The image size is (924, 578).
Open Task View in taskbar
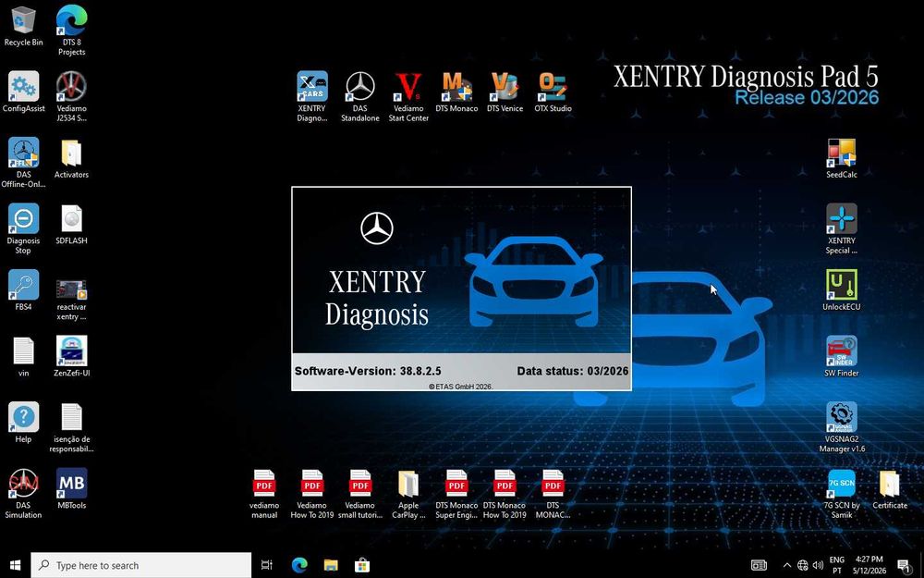[x=266, y=565]
